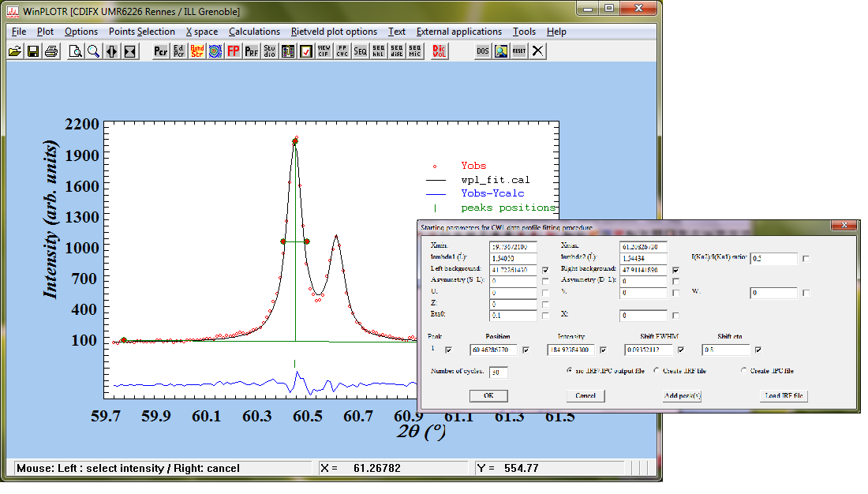Click the horizontal zoom arrows icon
The height and width of the screenshot is (494, 868).
click(x=112, y=51)
